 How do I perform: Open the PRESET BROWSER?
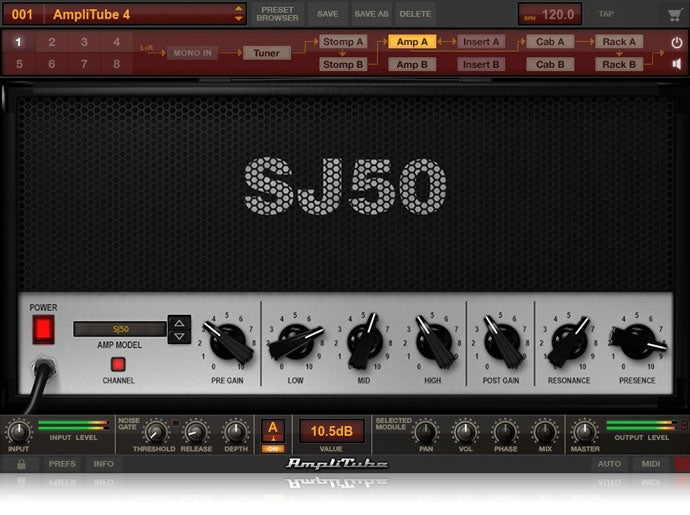click(277, 14)
